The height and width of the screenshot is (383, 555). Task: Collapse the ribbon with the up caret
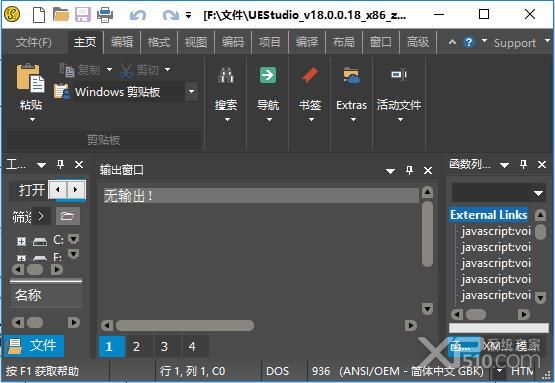tap(452, 42)
